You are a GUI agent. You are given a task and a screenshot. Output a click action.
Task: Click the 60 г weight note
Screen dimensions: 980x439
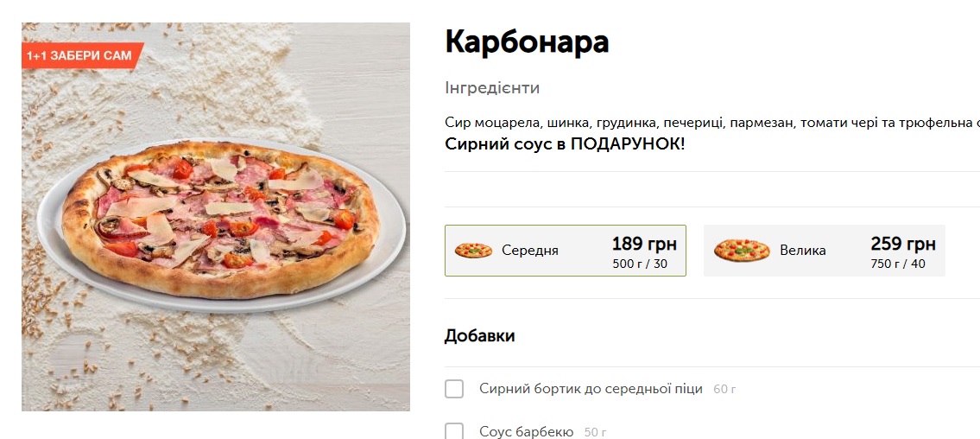(724, 390)
